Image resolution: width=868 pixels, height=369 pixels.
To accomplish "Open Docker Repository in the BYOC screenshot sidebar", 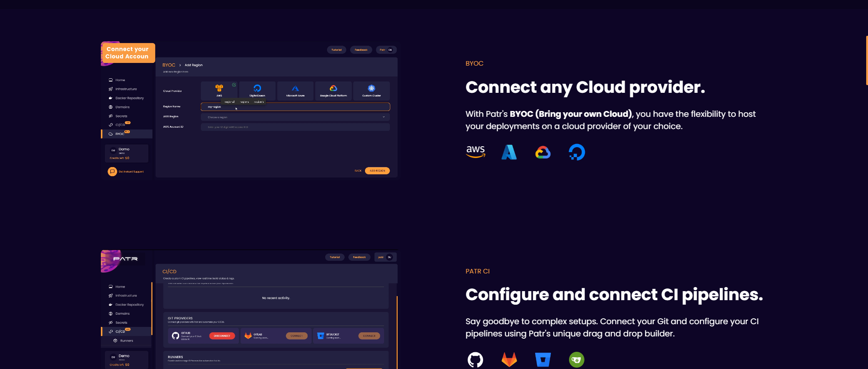I will coord(126,98).
